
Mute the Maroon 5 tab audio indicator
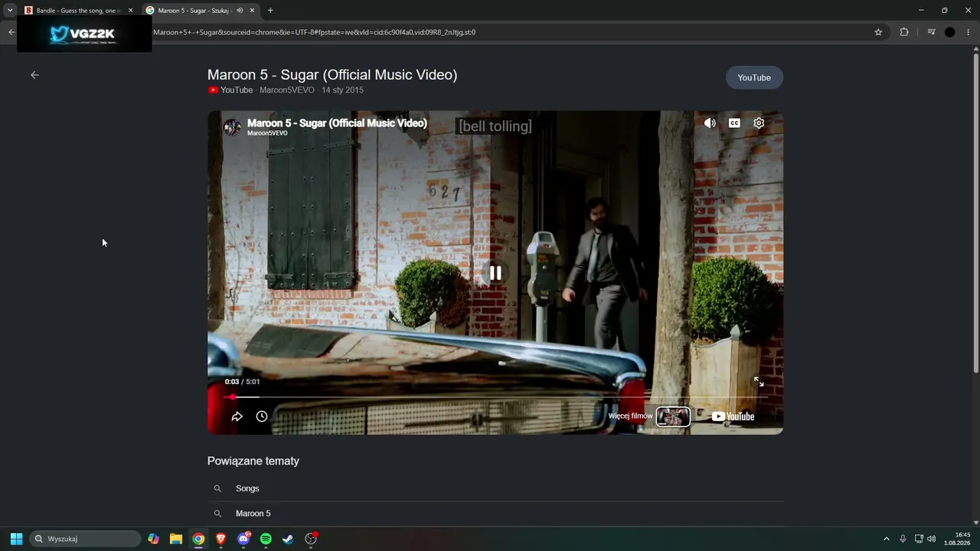tap(240, 11)
